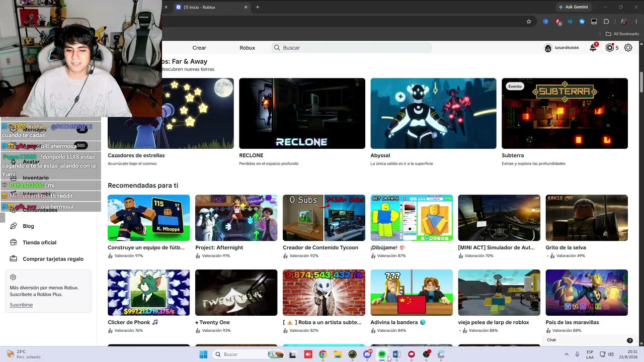Screen dimensions: 644x362
Task: Click the Recomendadas para ti heading
Action: click(143, 186)
